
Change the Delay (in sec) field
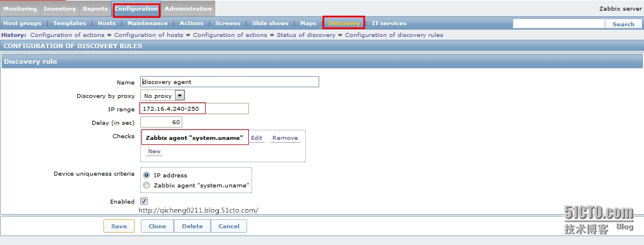tap(161, 122)
